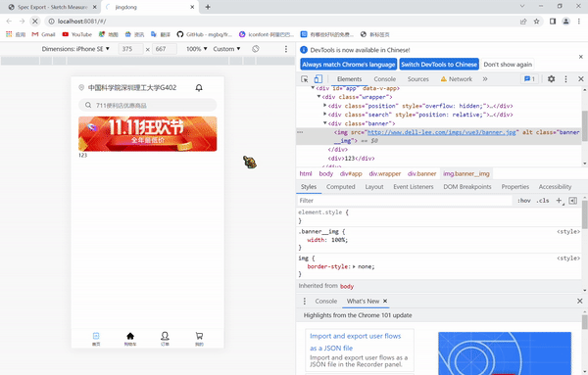588x375 pixels.
Task: Click Always match Chrome's language button
Action: 348,64
